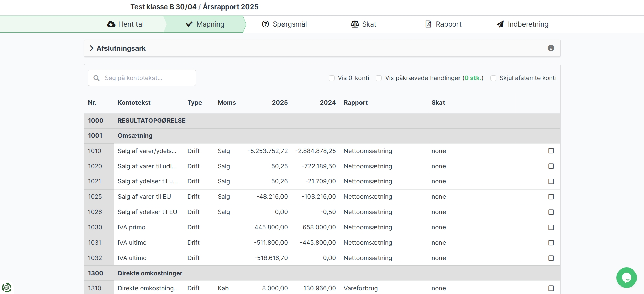
Task: Expand the Afslutningsark section chevron
Action: (x=92, y=48)
